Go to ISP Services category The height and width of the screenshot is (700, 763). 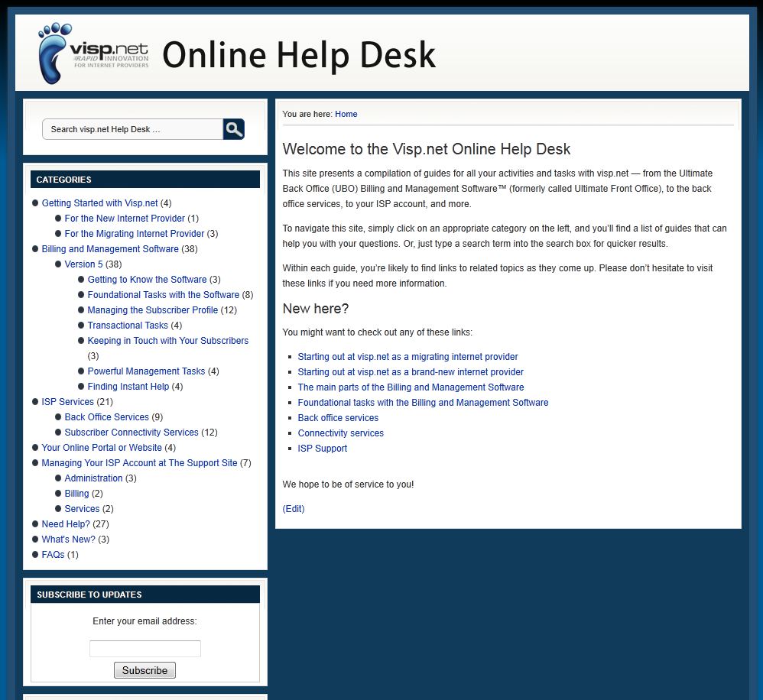tap(67, 402)
